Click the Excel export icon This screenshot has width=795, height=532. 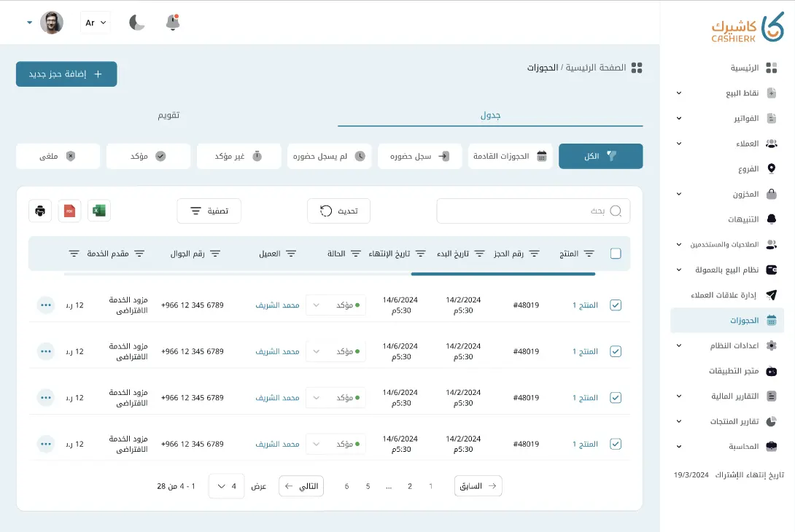99,211
